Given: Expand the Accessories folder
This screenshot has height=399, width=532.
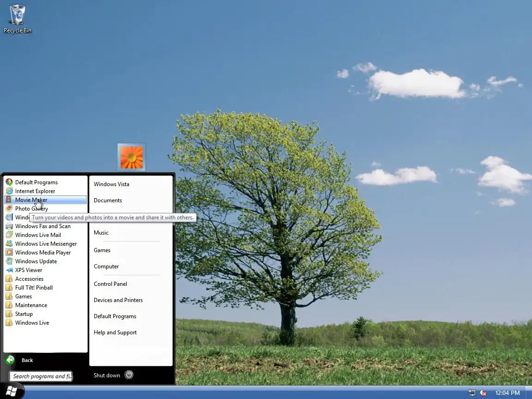Looking at the screenshot, I should (45, 279).
